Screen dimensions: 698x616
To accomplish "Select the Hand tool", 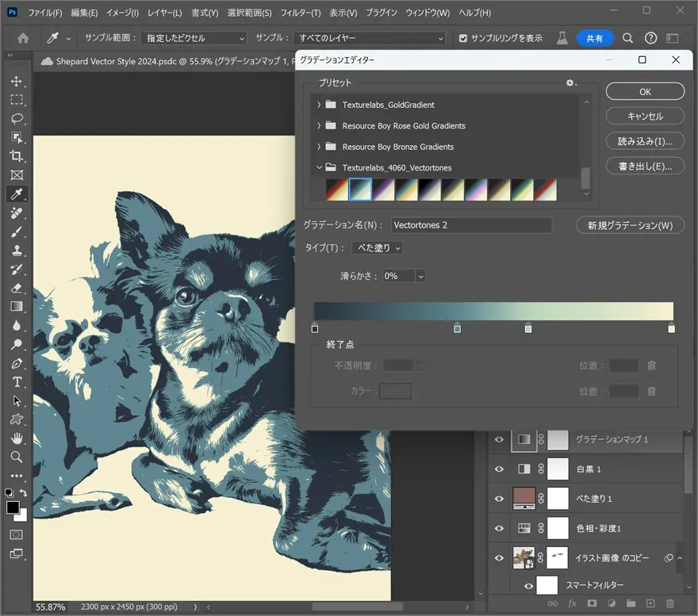I will [17, 438].
